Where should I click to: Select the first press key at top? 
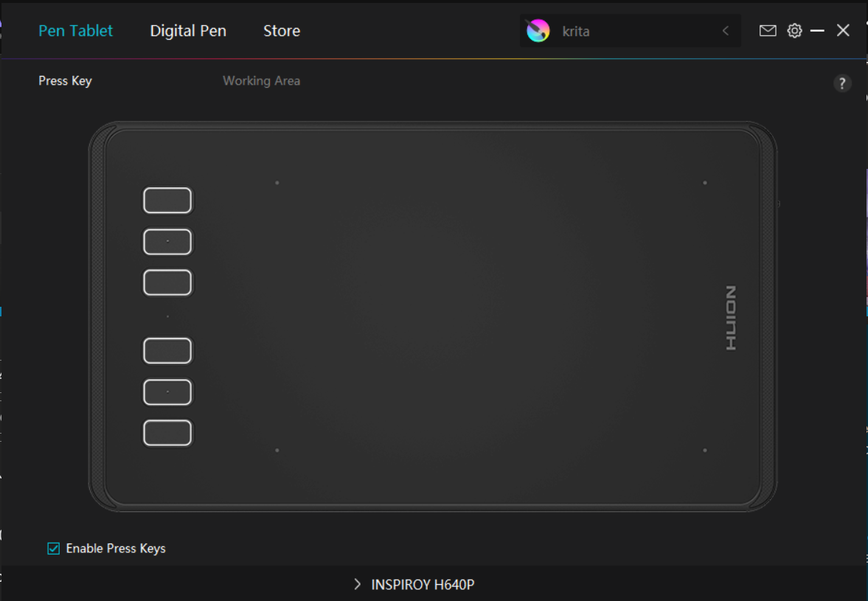[x=167, y=201]
